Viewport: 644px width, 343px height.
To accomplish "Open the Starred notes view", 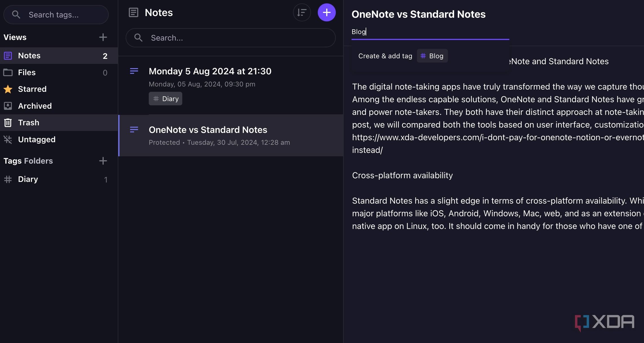I will [32, 89].
